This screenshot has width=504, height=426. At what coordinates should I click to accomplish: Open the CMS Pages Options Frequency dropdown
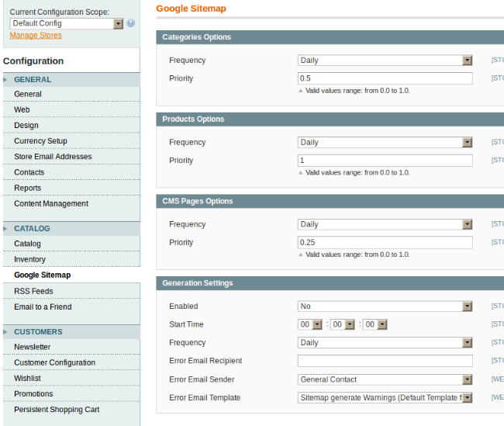(x=385, y=224)
